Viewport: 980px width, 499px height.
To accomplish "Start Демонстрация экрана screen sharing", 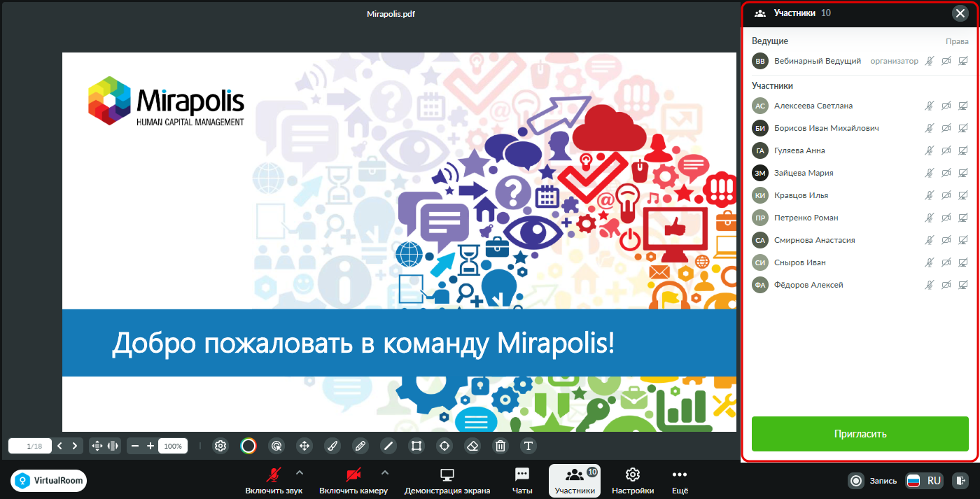I will 447,481.
